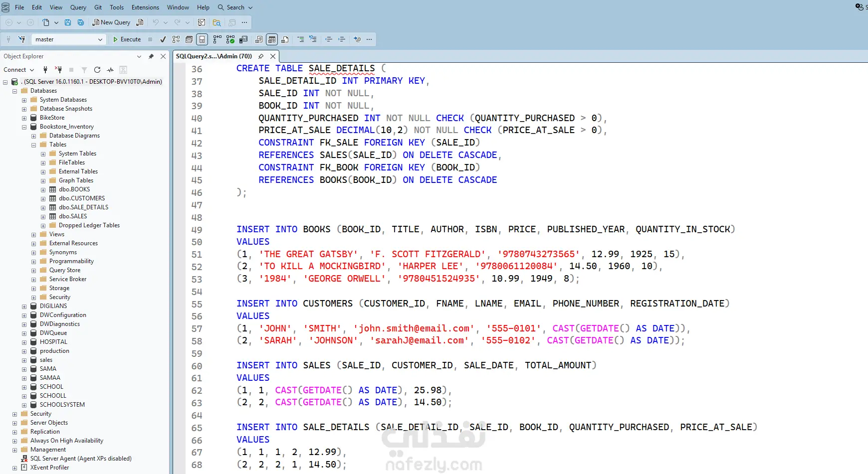The width and height of the screenshot is (868, 474).
Task: Open the Search box in menu bar
Action: (x=235, y=7)
